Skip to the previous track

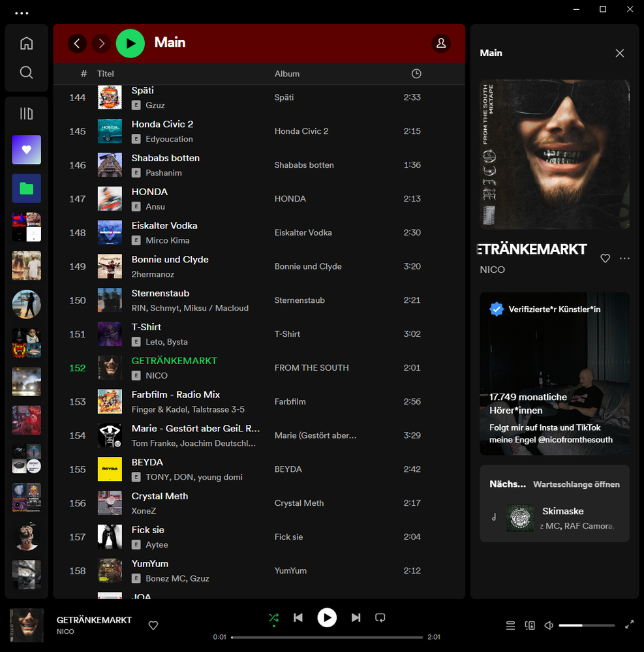(298, 618)
